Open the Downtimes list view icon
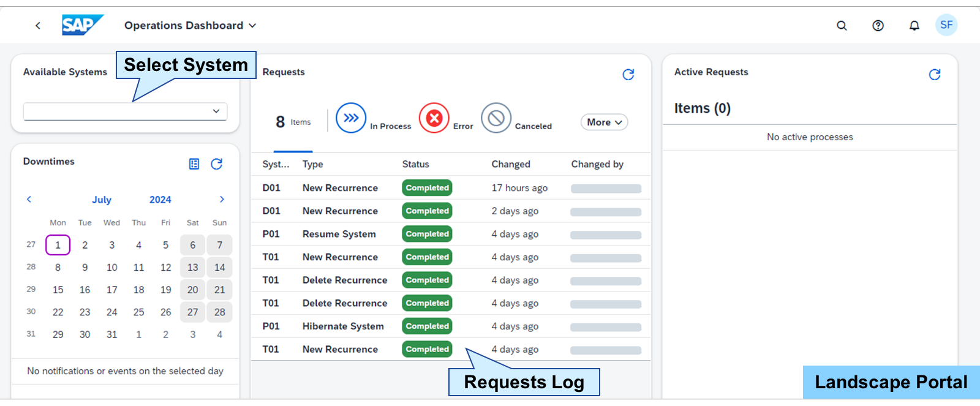Image resolution: width=980 pixels, height=406 pixels. [194, 164]
